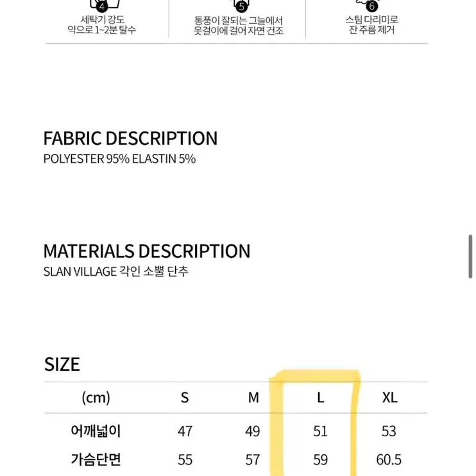Click the vertical scrollbar thumb on the right edge
Image resolution: width=476 pixels, height=476 pixels.
[x=470, y=257]
